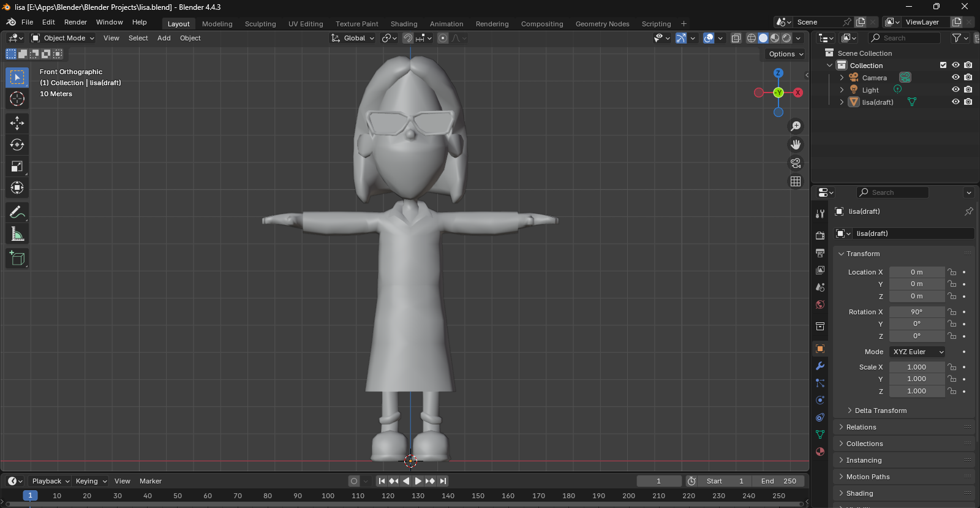Viewport: 980px width, 508px height.
Task: Toggle X-ray display mode
Action: click(x=736, y=38)
